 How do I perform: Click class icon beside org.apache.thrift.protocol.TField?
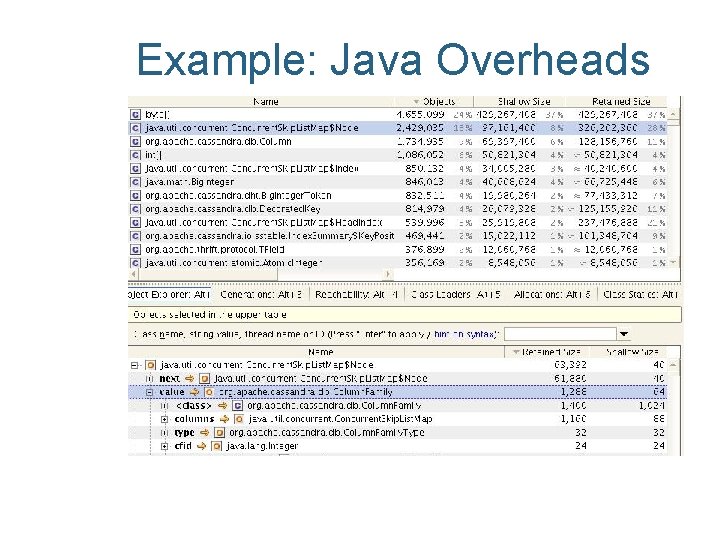click(135, 249)
